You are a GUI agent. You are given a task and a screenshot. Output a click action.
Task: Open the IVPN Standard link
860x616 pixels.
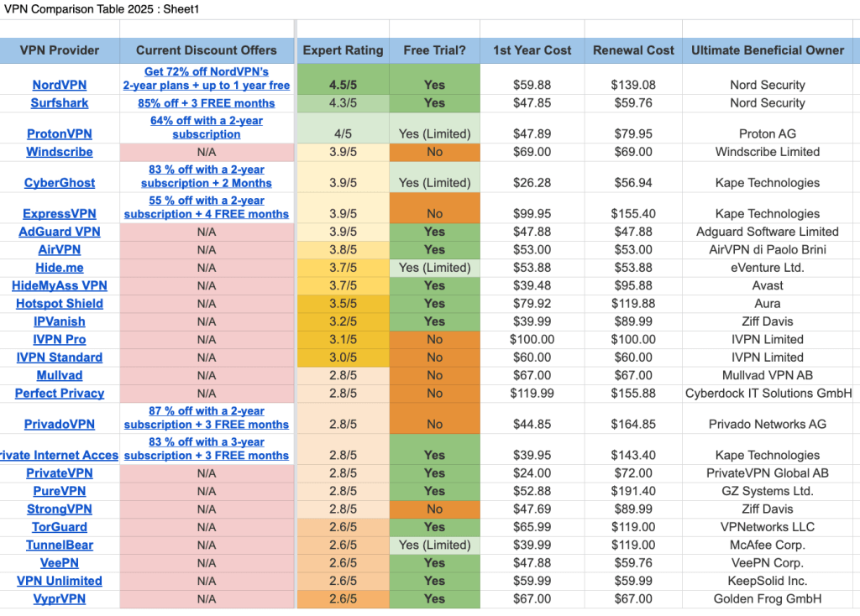click(x=60, y=358)
